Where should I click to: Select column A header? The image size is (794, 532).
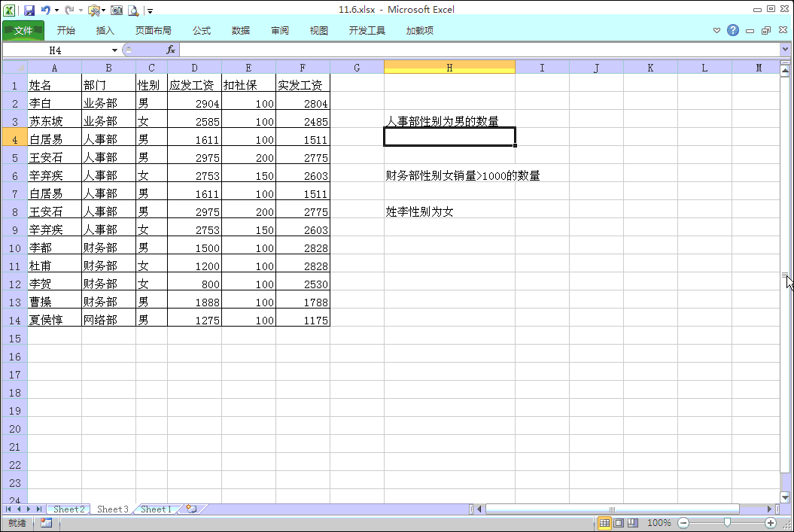54,67
